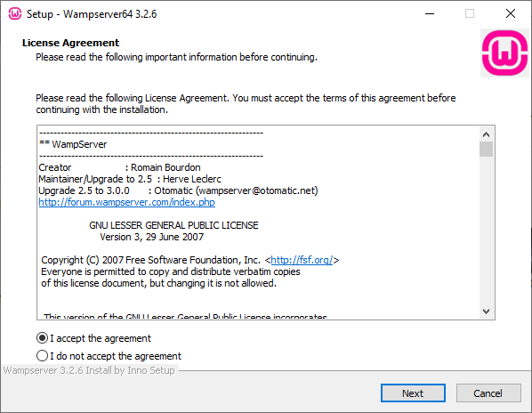
Task: Select 'I accept the agreement' option
Action: [x=93, y=338]
